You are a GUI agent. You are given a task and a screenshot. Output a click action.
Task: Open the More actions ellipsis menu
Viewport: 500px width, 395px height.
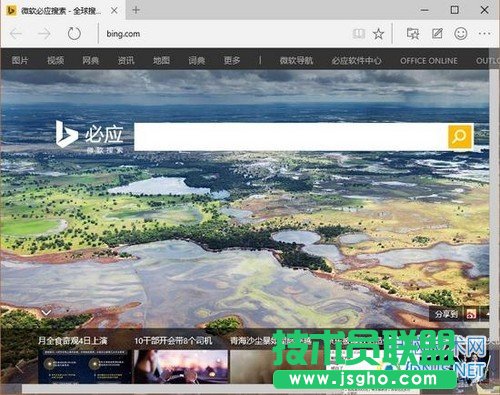click(x=484, y=34)
